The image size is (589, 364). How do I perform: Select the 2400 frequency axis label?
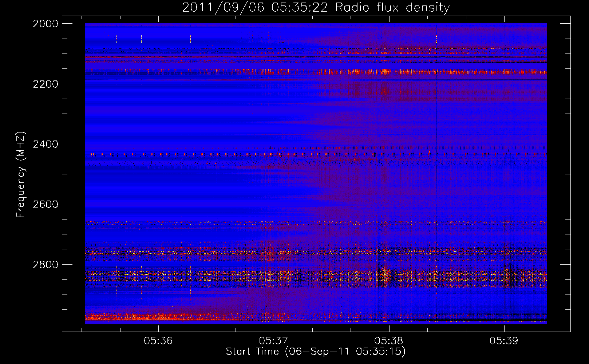[46, 144]
